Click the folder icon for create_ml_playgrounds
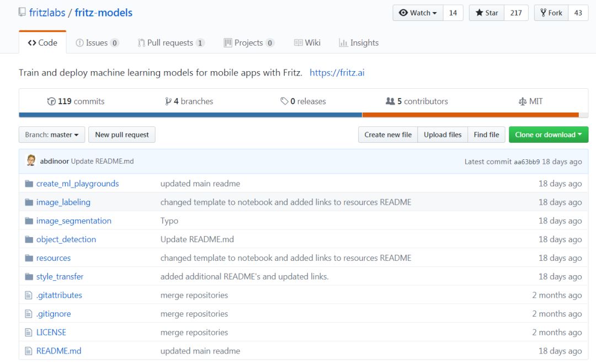Screen dimensions: 596x364 (x=29, y=184)
